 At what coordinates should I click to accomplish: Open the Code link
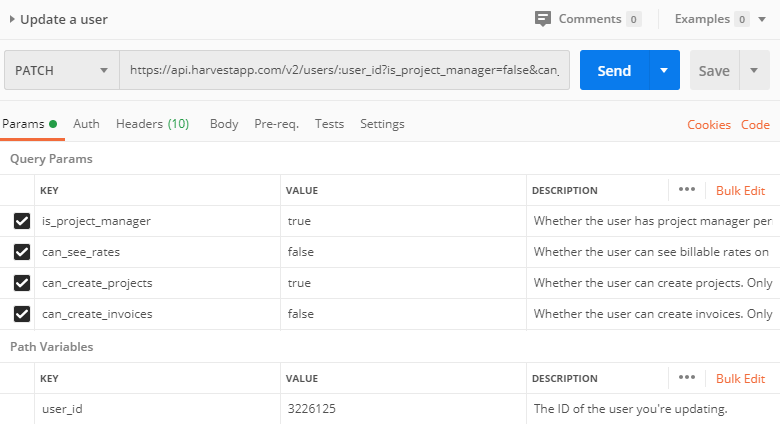pyautogui.click(x=755, y=124)
